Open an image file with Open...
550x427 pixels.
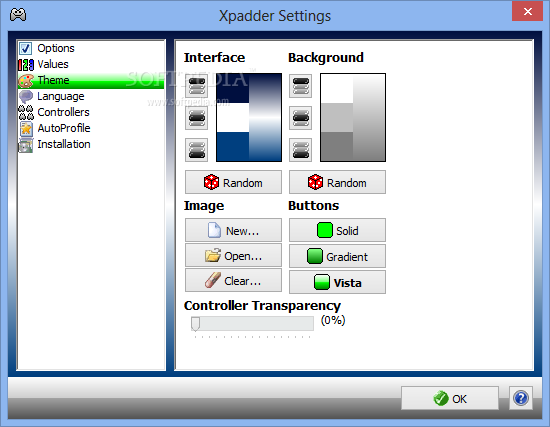(x=233, y=255)
